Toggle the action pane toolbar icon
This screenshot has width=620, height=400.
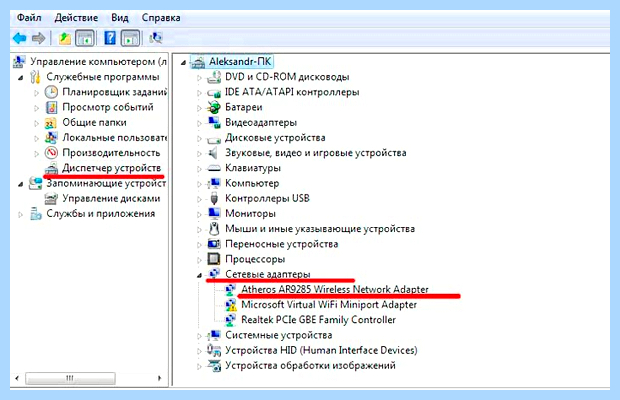coord(130,38)
